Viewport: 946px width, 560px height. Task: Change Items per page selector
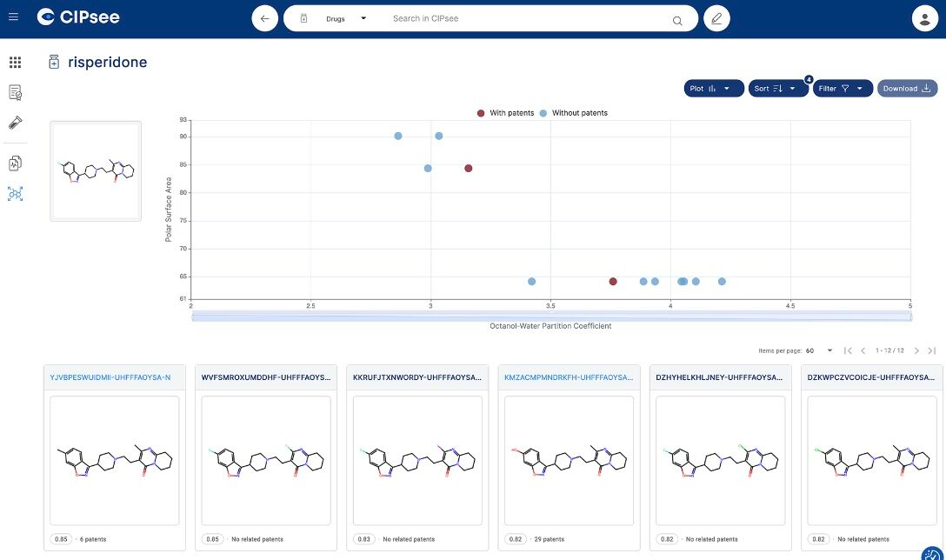point(818,350)
